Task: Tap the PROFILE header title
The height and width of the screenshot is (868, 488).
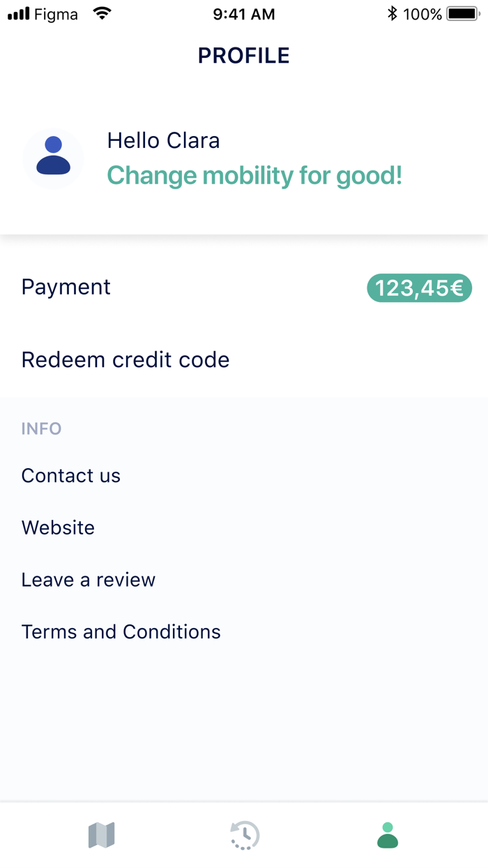Action: [244, 56]
